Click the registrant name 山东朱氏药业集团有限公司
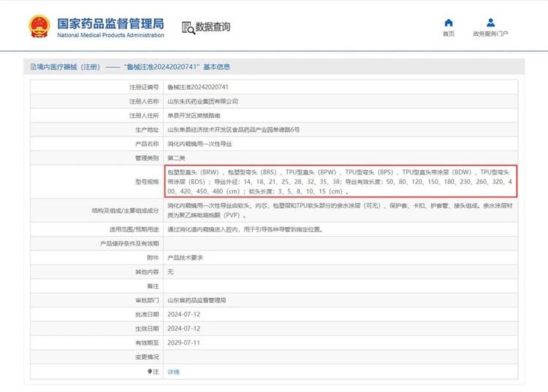Screen dimensions: 548x392 point(202,101)
